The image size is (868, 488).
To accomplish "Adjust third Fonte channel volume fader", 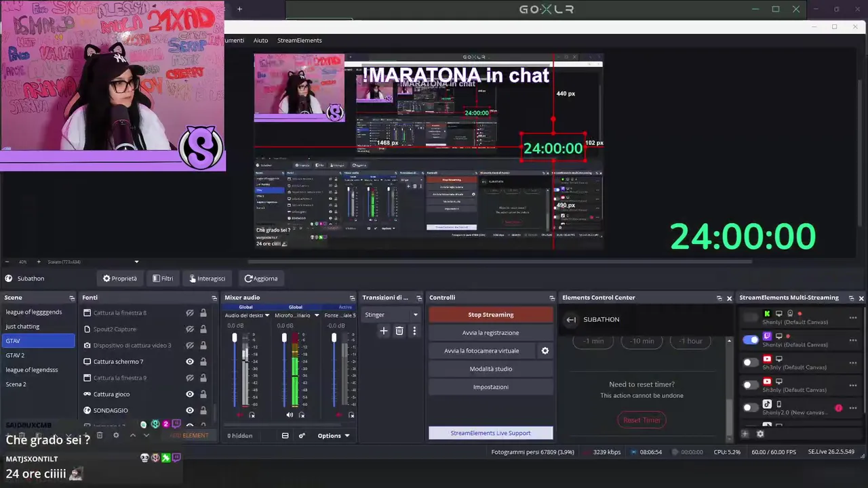I will point(334,338).
